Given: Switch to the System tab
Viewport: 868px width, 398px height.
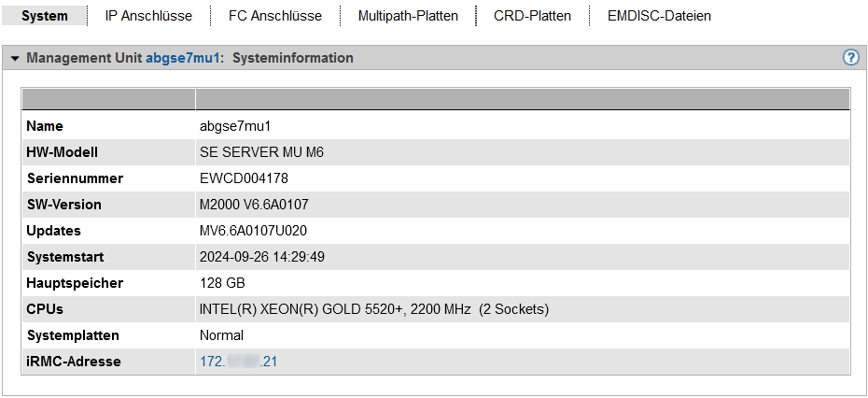Looking at the screenshot, I should pyautogui.click(x=45, y=16).
